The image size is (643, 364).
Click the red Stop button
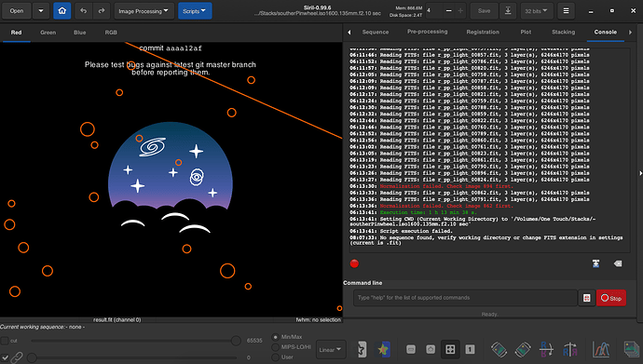tap(611, 298)
